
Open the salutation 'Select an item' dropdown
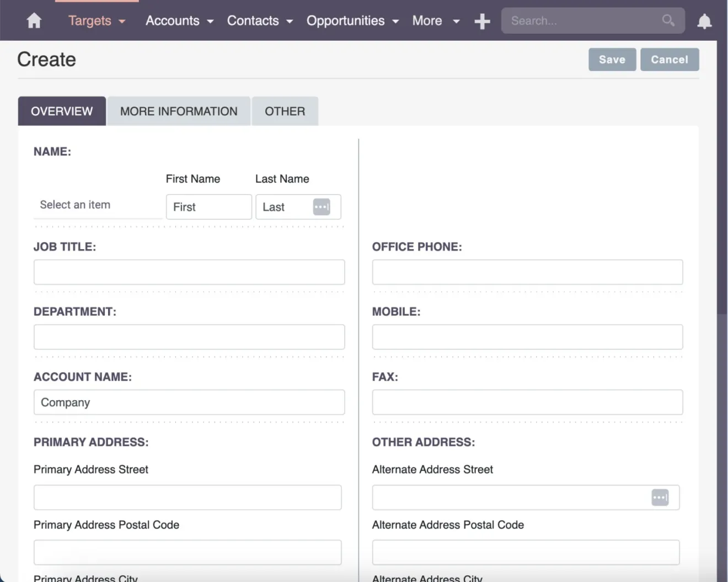pos(97,205)
